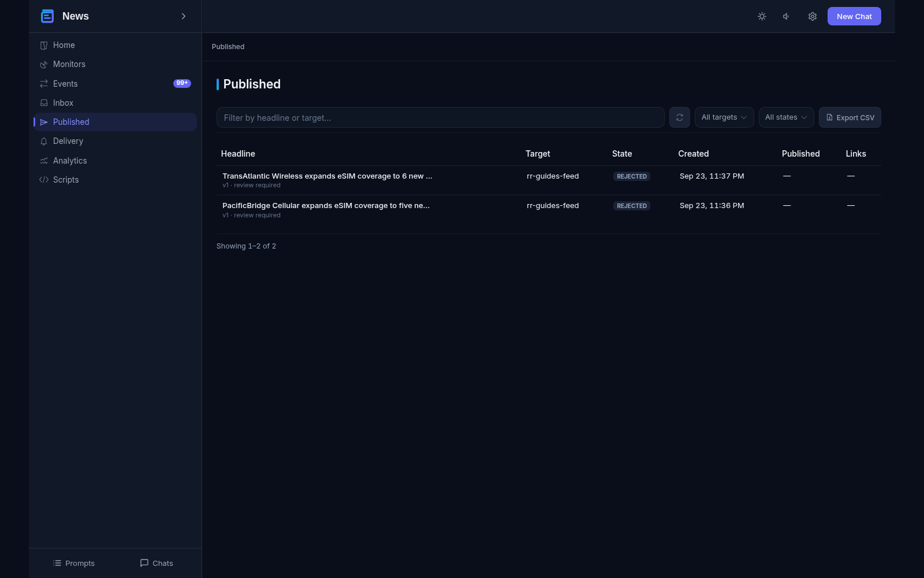Toggle light theme sun icon

coord(762,16)
